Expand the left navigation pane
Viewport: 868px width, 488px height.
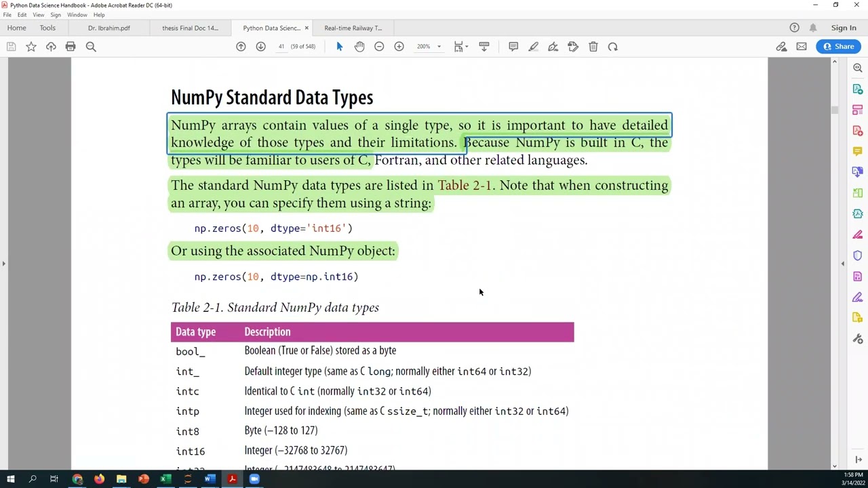[3, 264]
